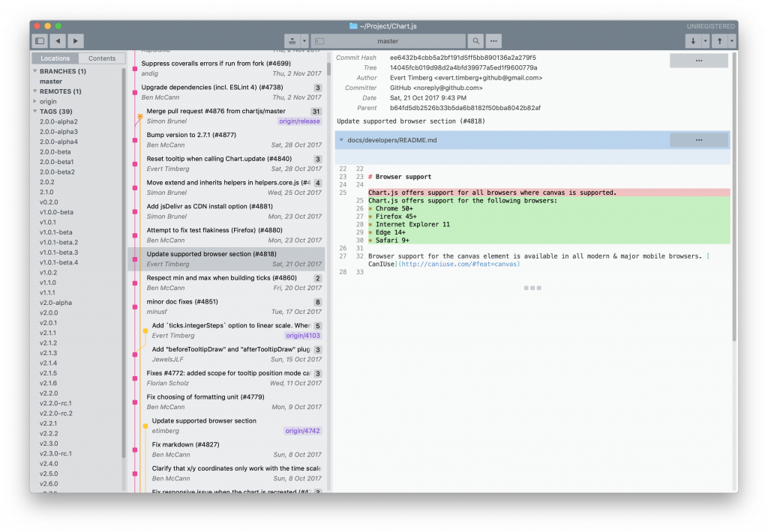This screenshot has width=768, height=532.
Task: Collapse the docs/developers/README.md diff
Action: click(341, 140)
